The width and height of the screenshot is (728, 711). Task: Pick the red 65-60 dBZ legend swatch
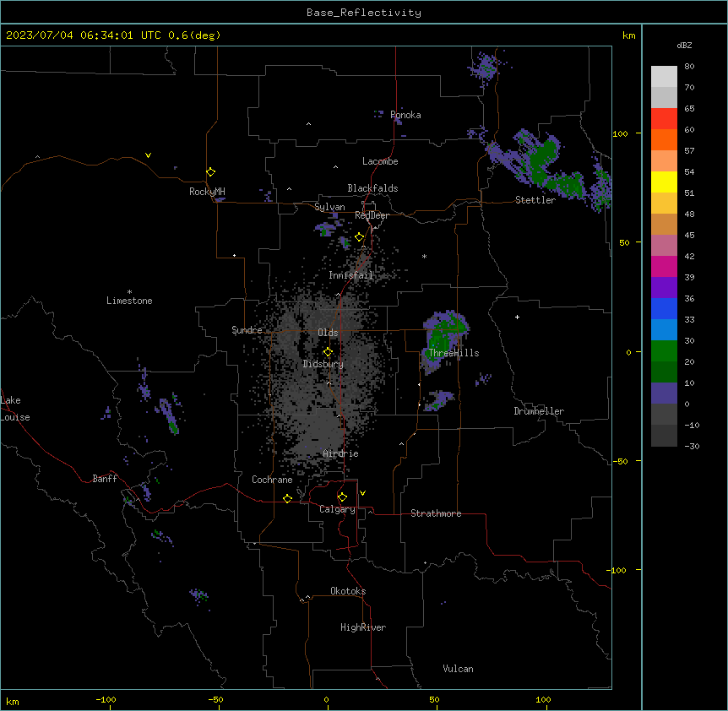(664, 119)
